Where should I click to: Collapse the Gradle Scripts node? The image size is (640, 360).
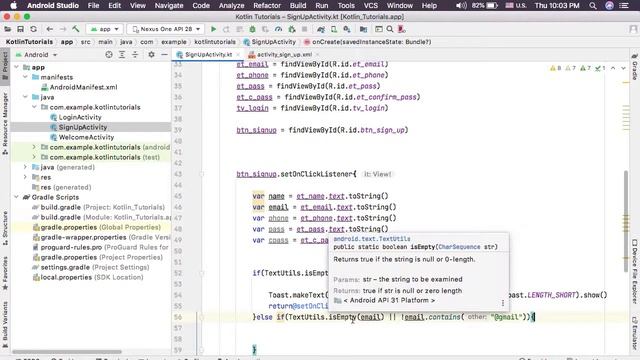pos(16,197)
